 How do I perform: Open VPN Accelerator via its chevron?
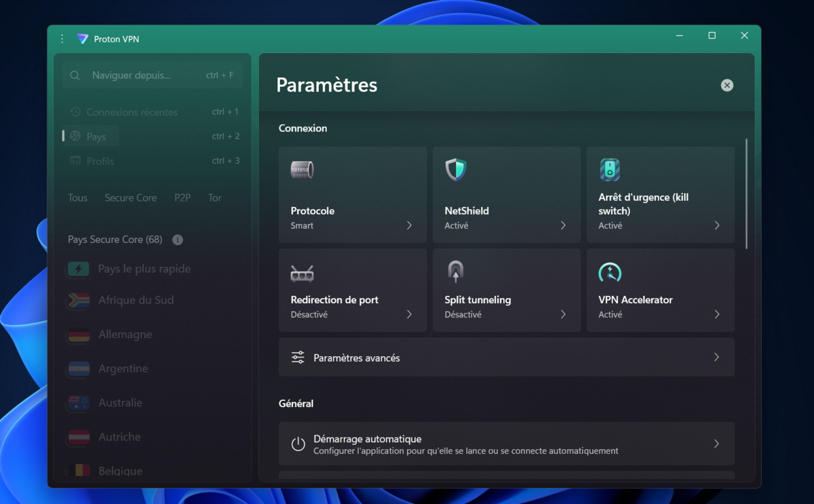pyautogui.click(x=717, y=314)
